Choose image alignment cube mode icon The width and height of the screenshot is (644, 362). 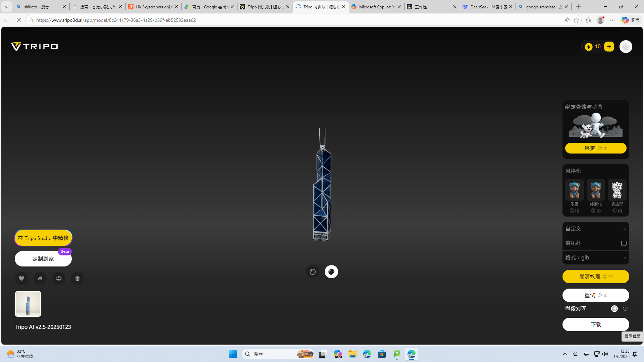click(x=625, y=309)
